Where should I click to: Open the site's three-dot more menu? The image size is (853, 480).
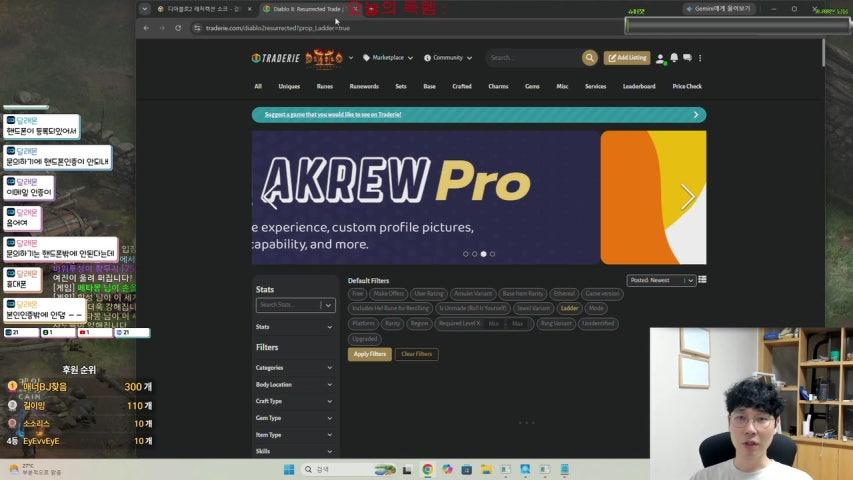(700, 58)
